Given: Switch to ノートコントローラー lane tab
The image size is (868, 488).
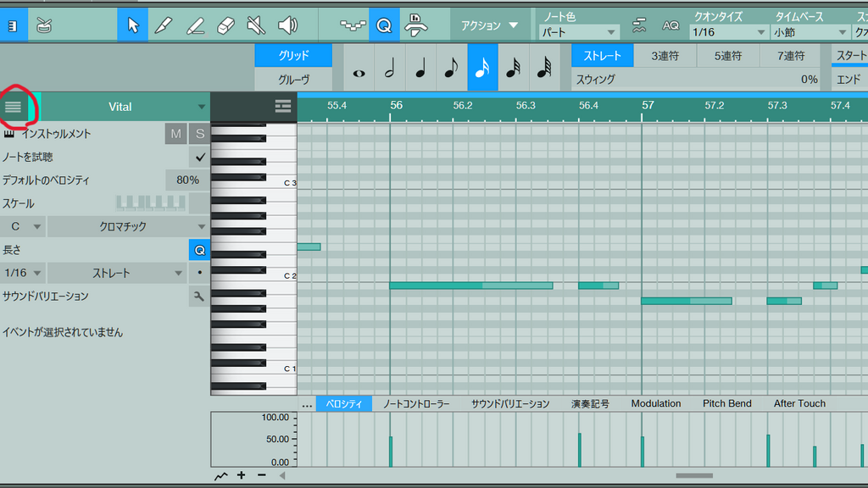Looking at the screenshot, I should (416, 404).
